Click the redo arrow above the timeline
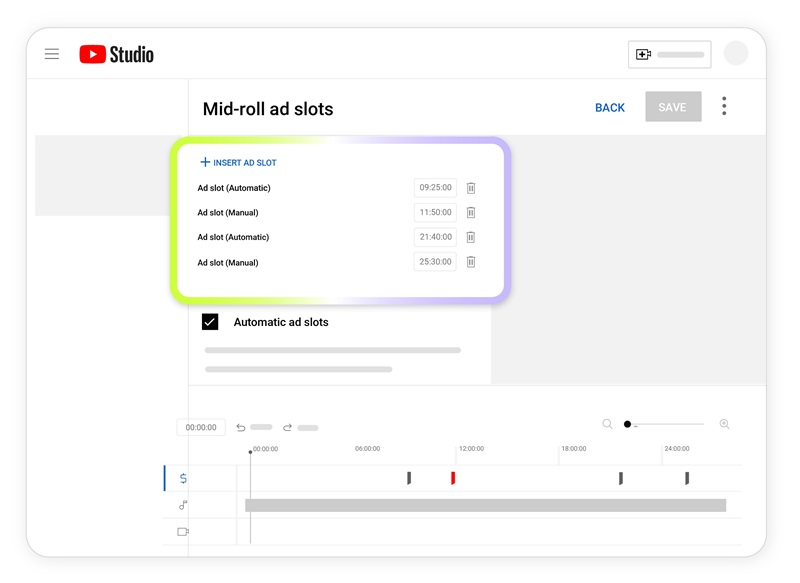The height and width of the screenshot is (583, 800). coord(288,426)
